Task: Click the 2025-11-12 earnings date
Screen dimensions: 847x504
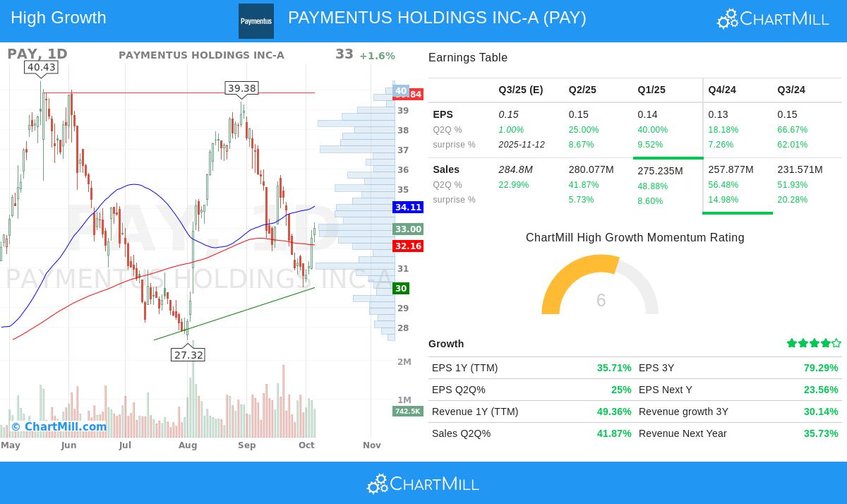Action: (521, 145)
